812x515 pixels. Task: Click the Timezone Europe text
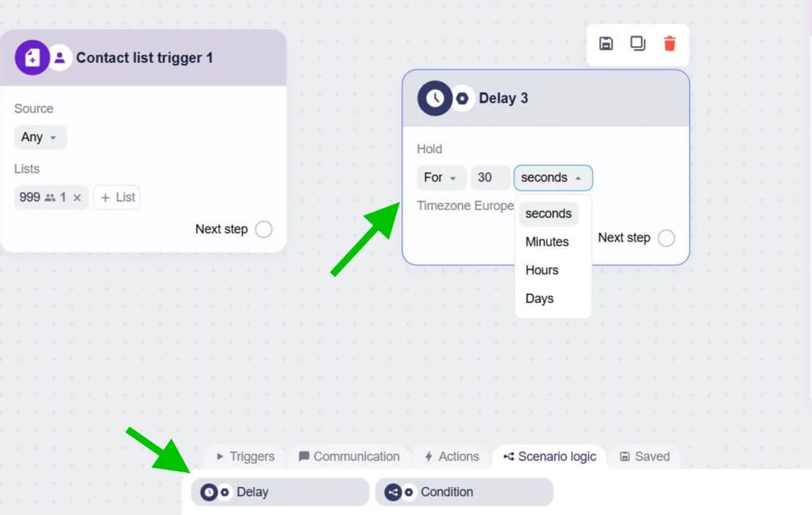(x=465, y=205)
